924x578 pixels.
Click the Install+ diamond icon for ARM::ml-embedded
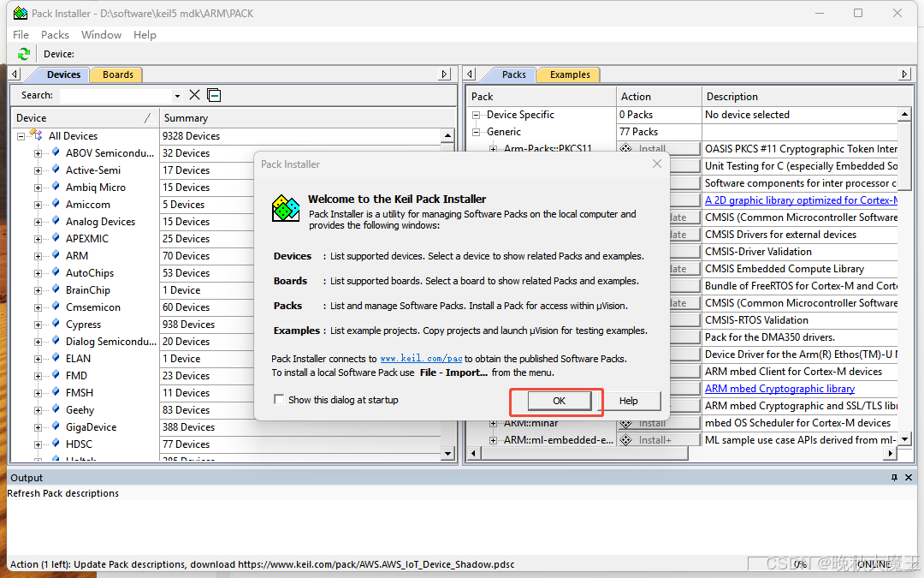pyautogui.click(x=625, y=440)
